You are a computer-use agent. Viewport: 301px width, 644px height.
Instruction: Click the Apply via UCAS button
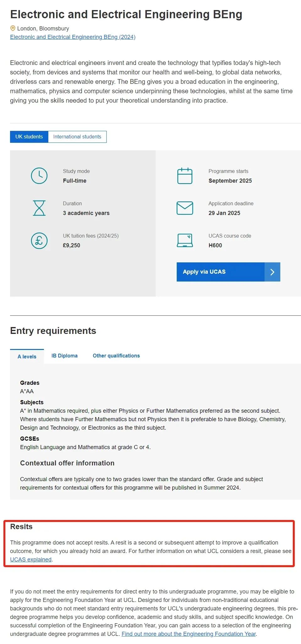[228, 272]
